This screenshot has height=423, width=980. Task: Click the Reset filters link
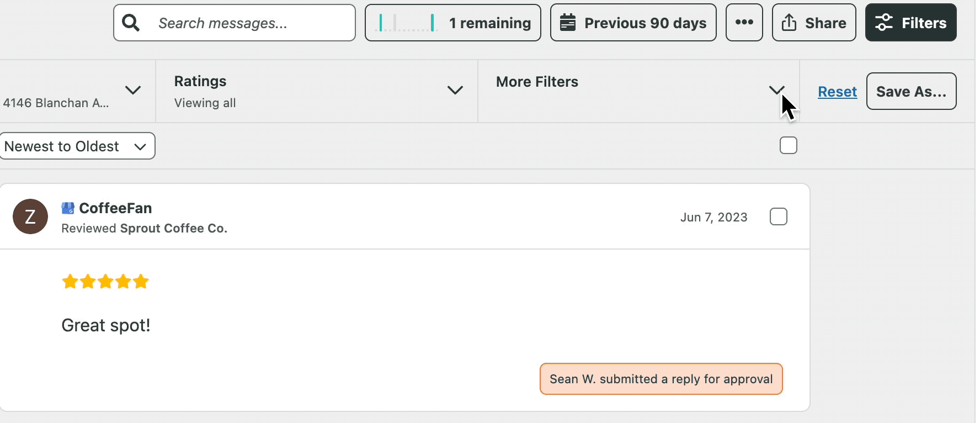[x=837, y=92]
